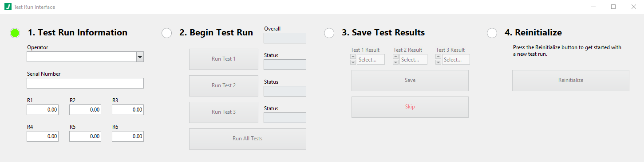The width and height of the screenshot is (644, 162).
Task: Click the Reinitialize button
Action: [571, 81]
